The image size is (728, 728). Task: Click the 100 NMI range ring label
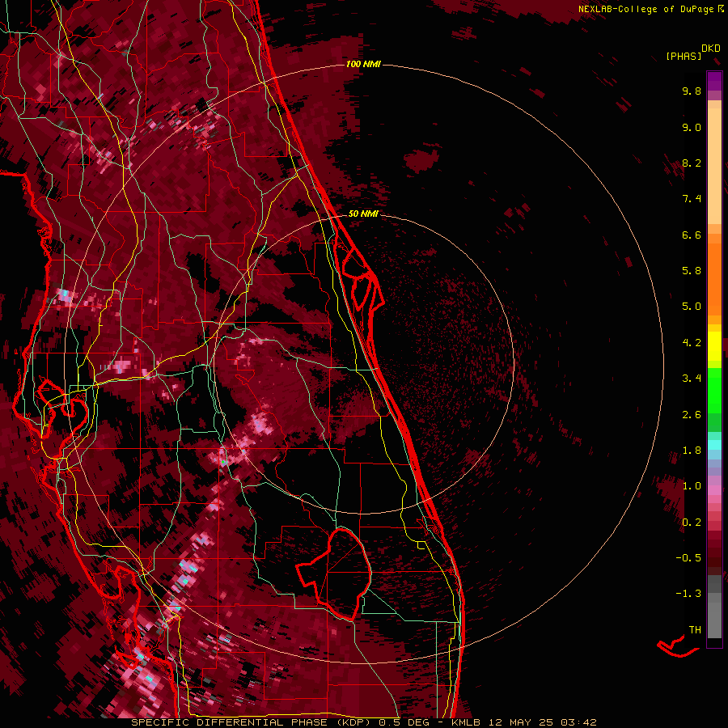pyautogui.click(x=363, y=64)
